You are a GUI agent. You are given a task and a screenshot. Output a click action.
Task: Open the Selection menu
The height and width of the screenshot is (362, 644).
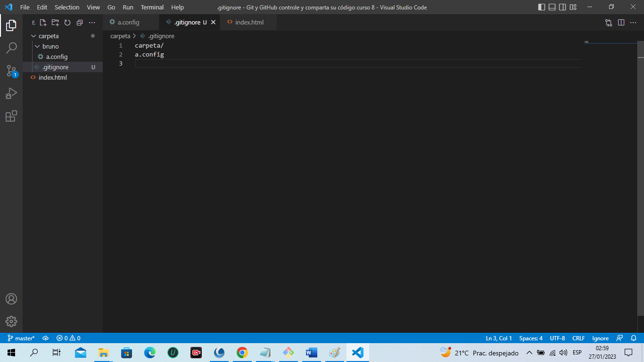coord(67,7)
